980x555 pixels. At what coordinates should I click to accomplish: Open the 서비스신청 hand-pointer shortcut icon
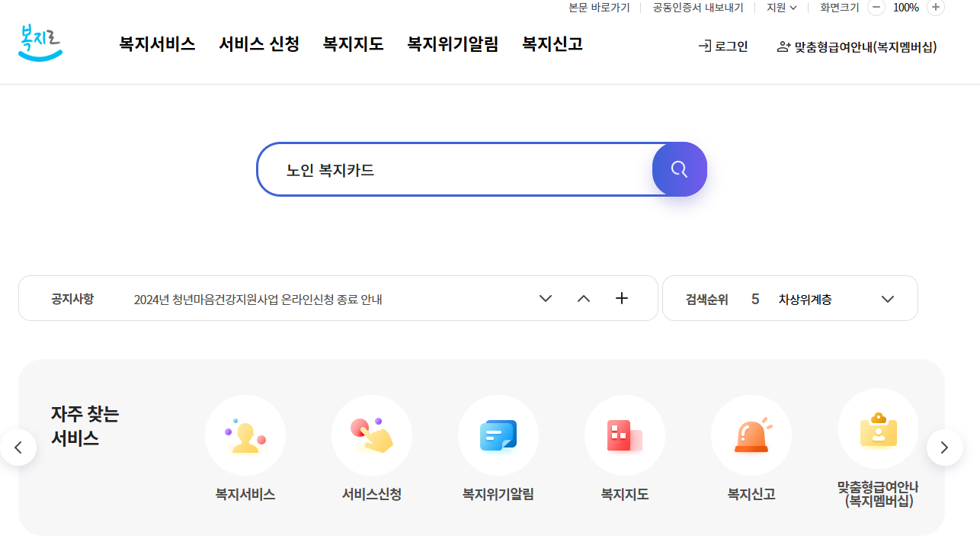pyautogui.click(x=372, y=435)
